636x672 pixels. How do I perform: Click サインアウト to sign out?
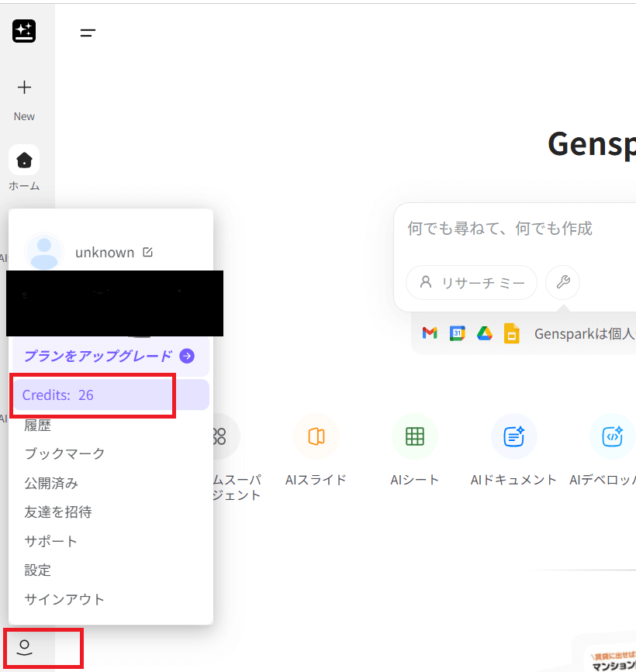[64, 599]
